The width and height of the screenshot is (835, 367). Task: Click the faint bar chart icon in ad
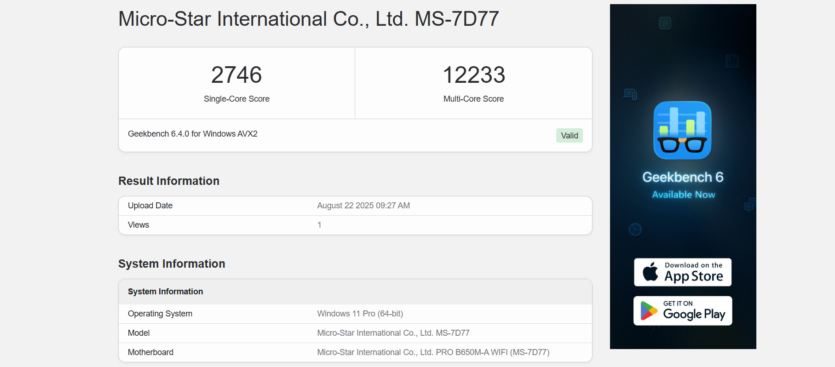(x=732, y=61)
